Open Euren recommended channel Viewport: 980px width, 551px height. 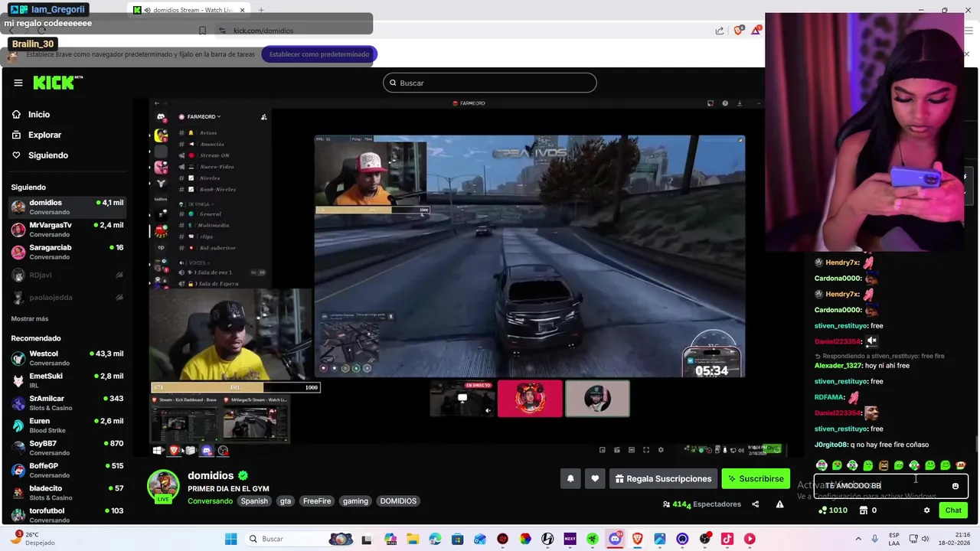(67, 425)
